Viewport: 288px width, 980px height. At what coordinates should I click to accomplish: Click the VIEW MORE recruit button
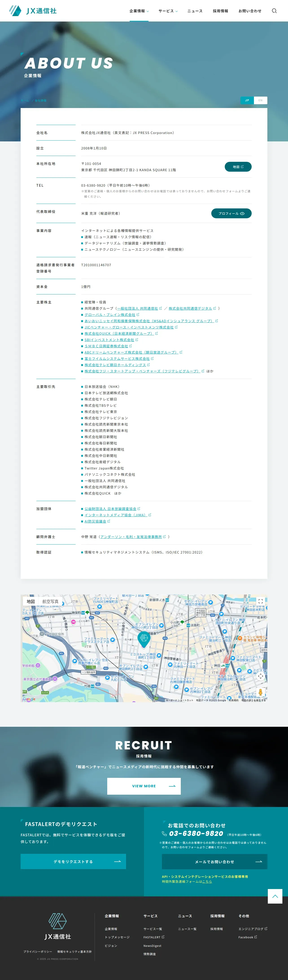pos(144,786)
